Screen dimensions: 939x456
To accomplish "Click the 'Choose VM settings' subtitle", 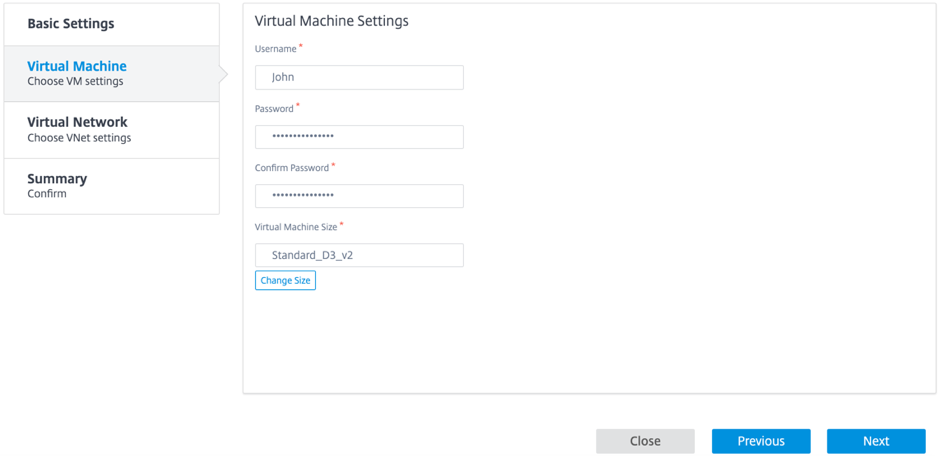I will [75, 81].
